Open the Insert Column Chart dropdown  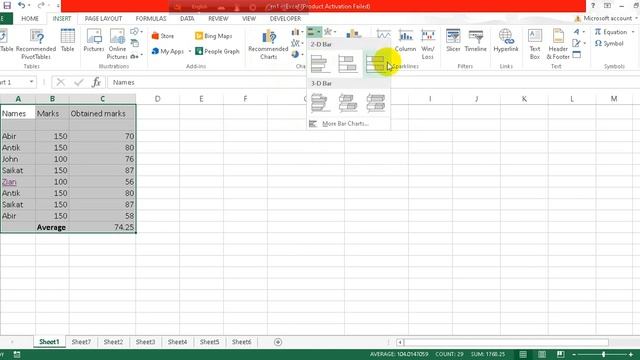tap(297, 32)
